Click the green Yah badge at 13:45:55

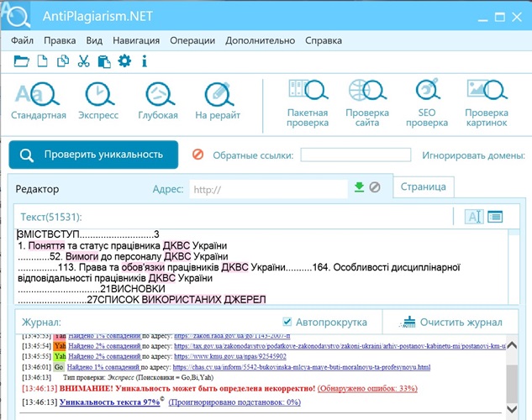[60, 357]
